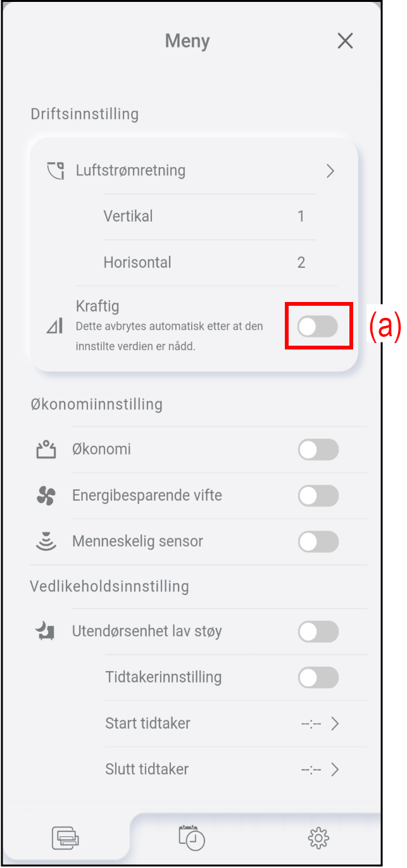407x868 pixels.
Task: Click the airflow direction louver icon
Action: 56,171
